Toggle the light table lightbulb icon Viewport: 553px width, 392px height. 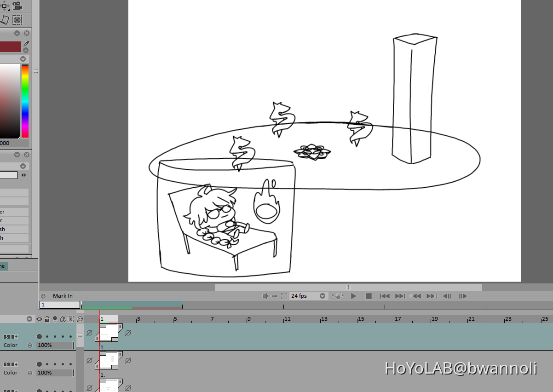click(x=55, y=319)
